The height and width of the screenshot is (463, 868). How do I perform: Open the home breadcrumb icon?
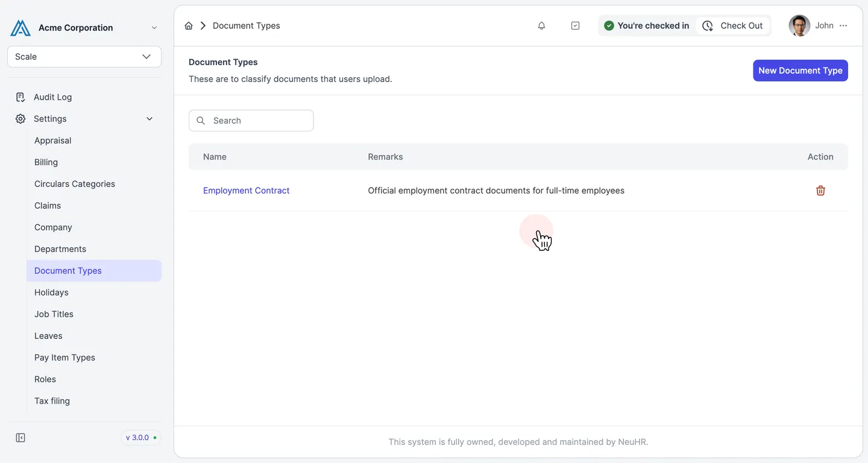[189, 26]
